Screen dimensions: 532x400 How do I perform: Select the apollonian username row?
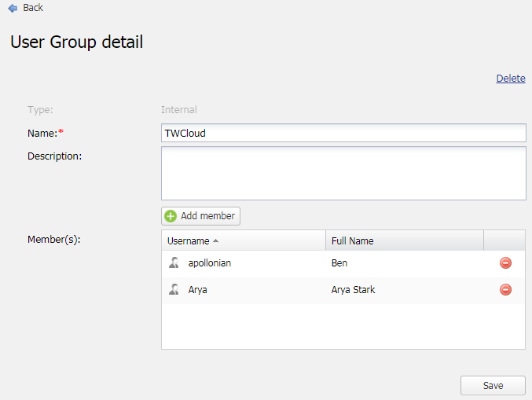point(210,263)
